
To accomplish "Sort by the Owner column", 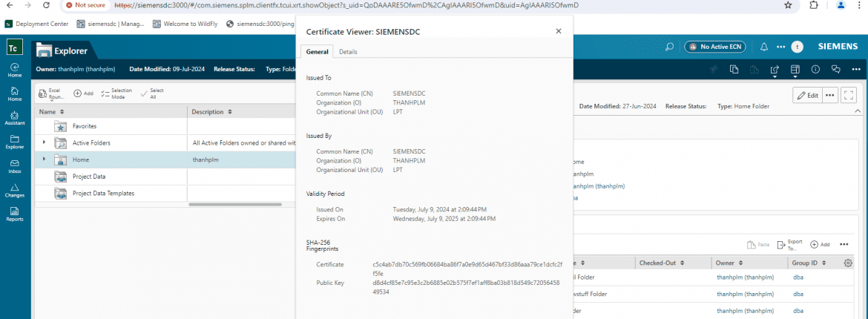I will coord(729,263).
